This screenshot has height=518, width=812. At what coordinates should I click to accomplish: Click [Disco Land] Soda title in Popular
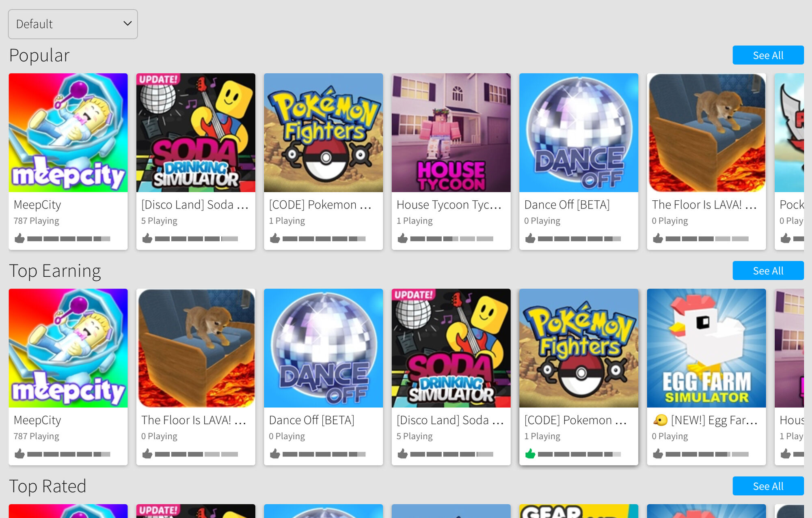click(195, 205)
